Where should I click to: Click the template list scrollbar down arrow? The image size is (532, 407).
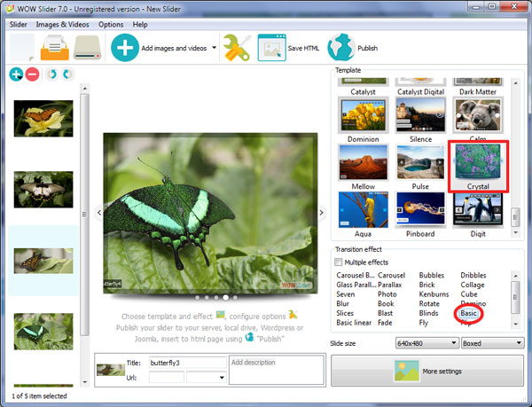coord(516,232)
